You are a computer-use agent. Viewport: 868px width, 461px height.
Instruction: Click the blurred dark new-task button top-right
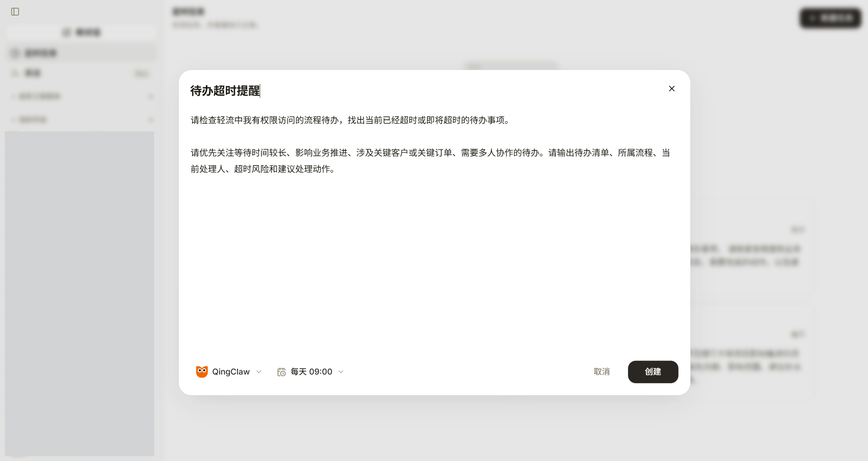point(830,18)
